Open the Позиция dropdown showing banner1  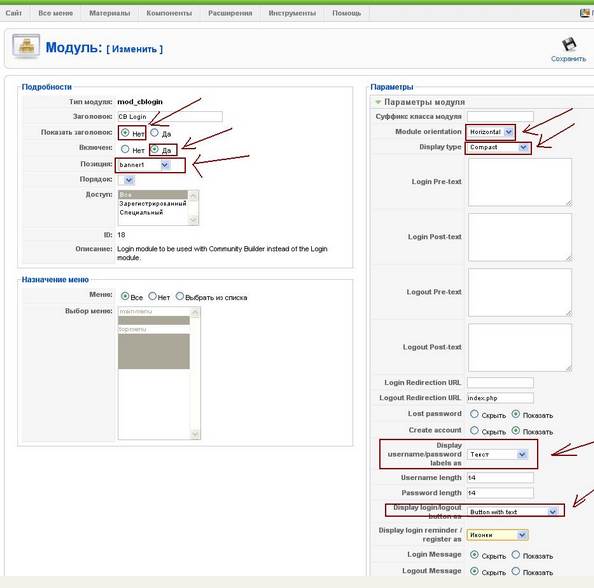tap(144, 165)
